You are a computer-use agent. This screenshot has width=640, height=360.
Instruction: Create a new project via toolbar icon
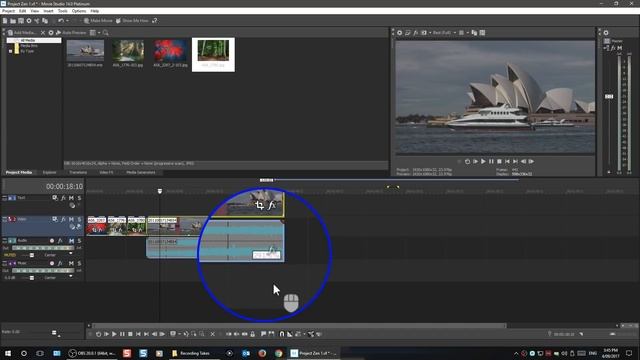5,21
